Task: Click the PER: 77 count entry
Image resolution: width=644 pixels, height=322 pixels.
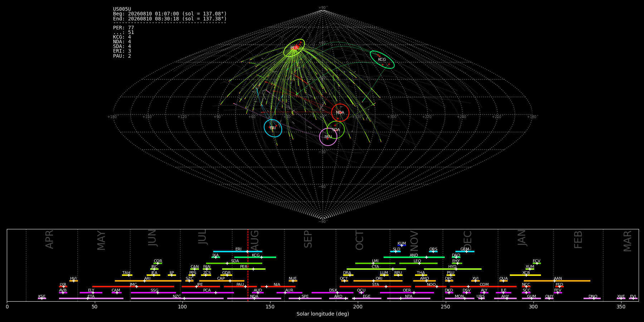Action: [x=123, y=28]
